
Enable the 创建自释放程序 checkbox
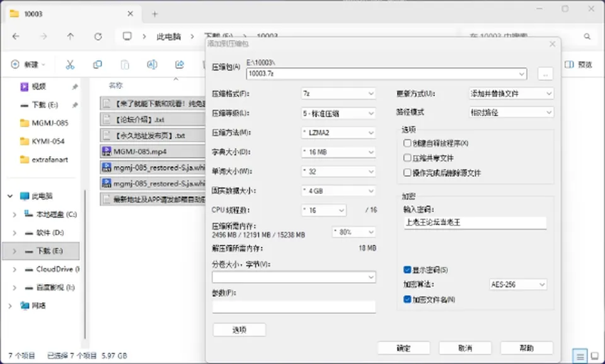point(407,143)
